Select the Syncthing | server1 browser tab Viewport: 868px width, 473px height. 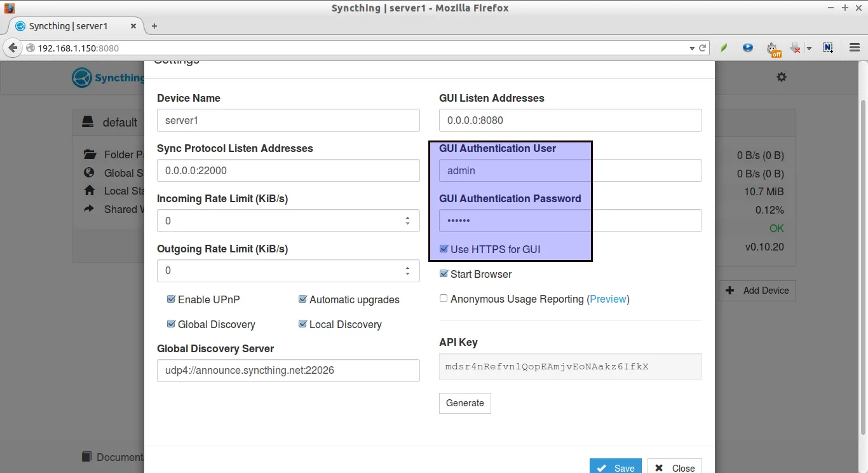tap(69, 26)
